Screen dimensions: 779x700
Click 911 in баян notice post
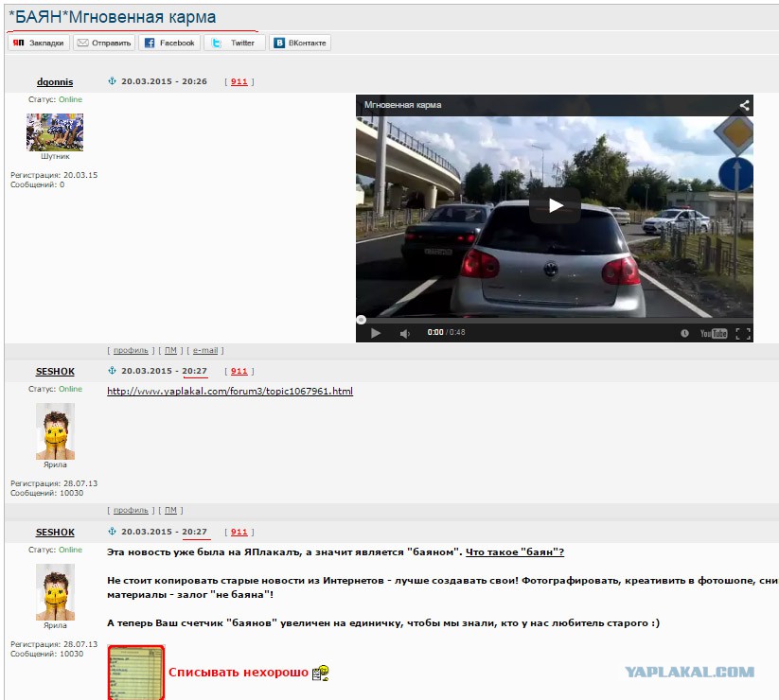[x=239, y=532]
